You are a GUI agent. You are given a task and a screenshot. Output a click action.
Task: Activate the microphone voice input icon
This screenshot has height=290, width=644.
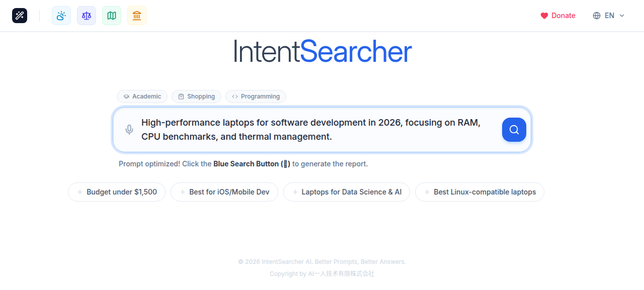(129, 129)
